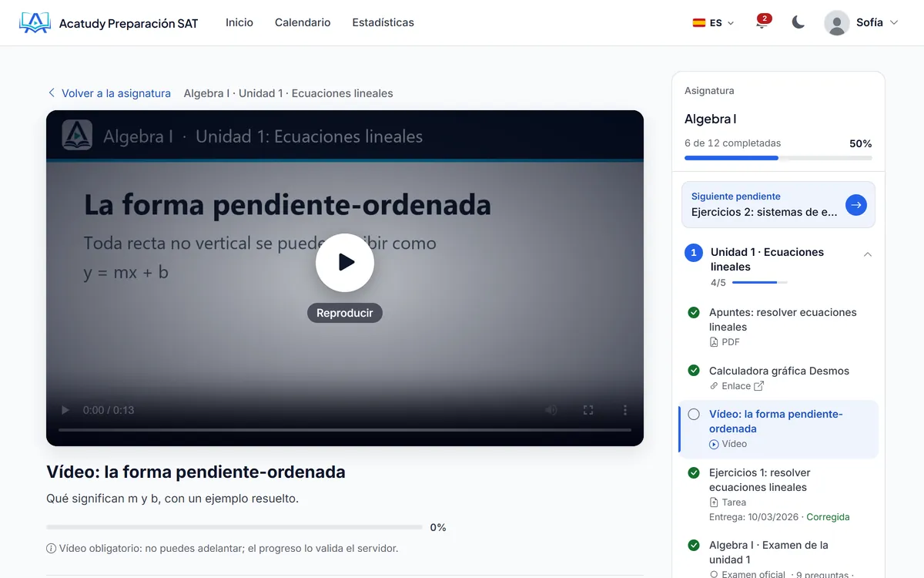Select the sidebar item Vídeo: la forma pendiente-ordenada
Viewport: 924px width, 578px height.
click(778, 429)
